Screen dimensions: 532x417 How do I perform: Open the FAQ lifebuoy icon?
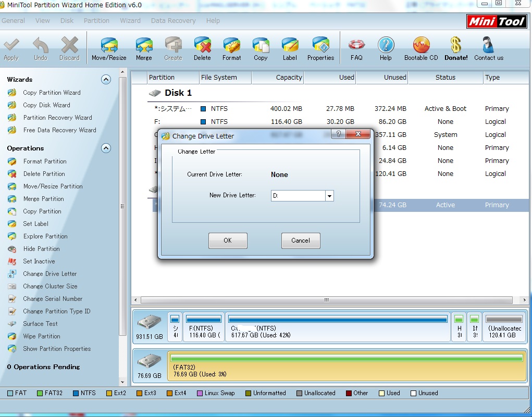click(356, 45)
